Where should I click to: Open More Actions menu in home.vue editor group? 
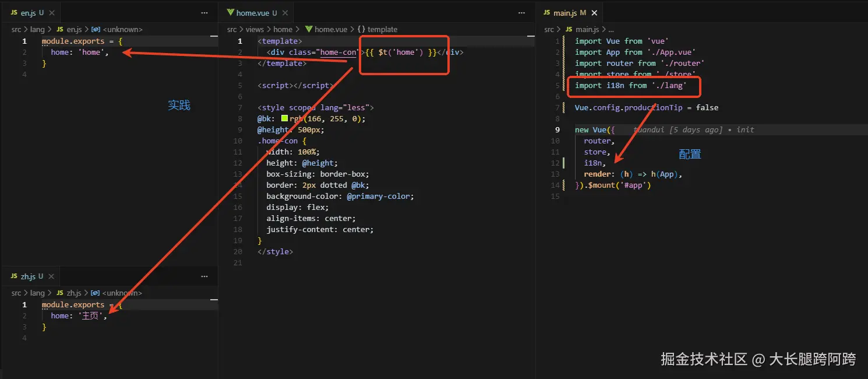521,12
